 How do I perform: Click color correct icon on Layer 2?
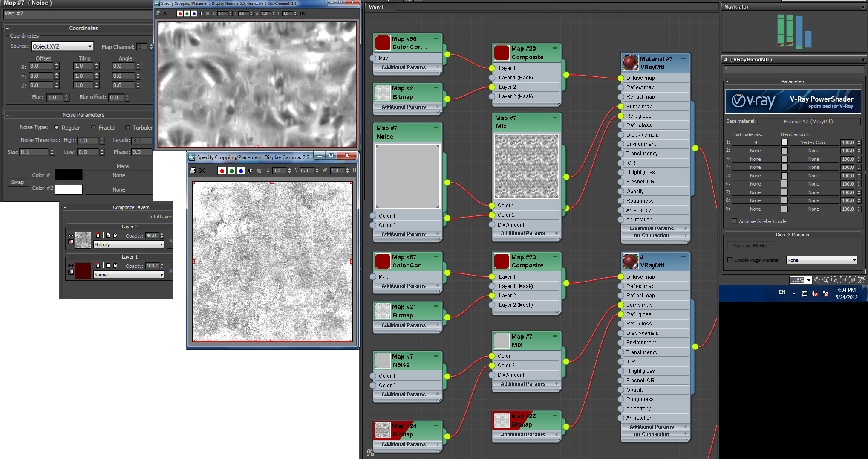(x=71, y=241)
